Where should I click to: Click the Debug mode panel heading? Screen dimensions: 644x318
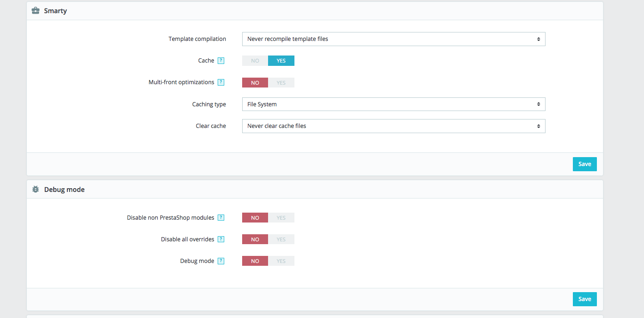(x=64, y=190)
